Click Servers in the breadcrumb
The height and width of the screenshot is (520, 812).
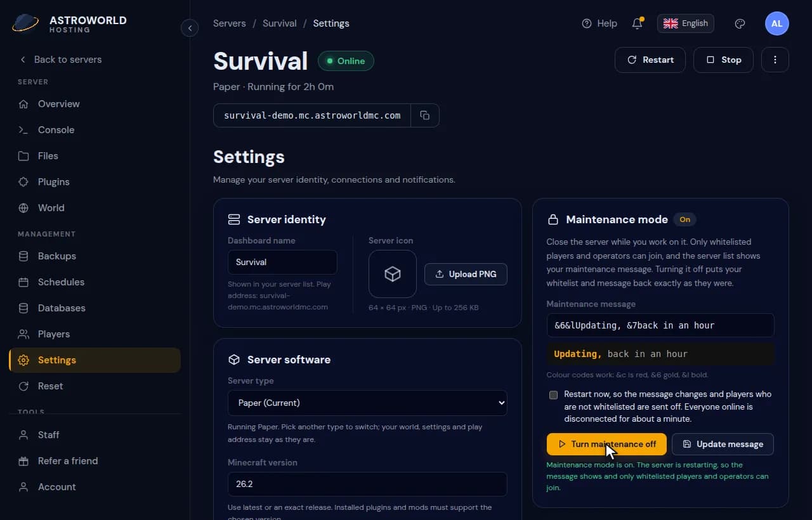pos(230,23)
